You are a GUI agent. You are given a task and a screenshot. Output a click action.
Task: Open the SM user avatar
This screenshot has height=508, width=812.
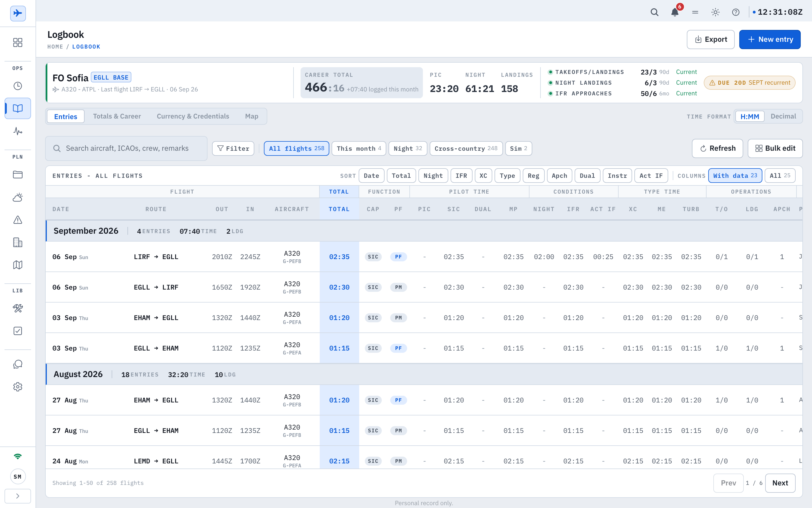[18, 476]
